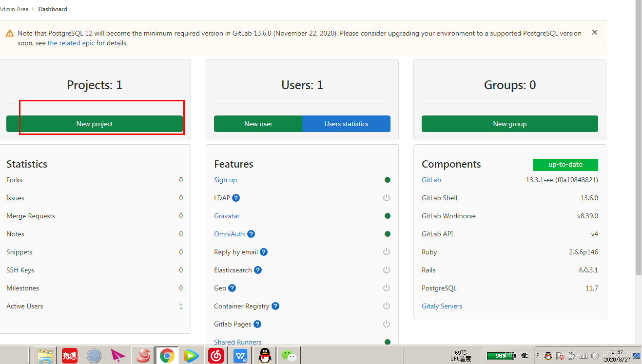Screen dimensions: 642x364
Task: Click the Reply by email power-off icon
Action: click(x=387, y=252)
